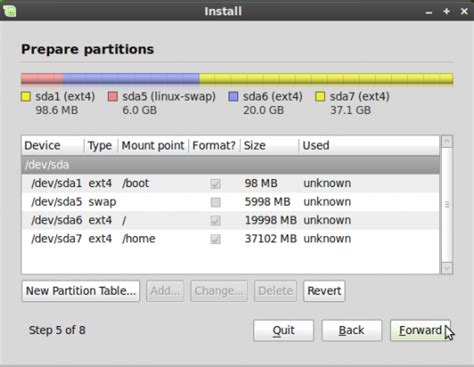Click the red swap segment in partition bar
This screenshot has width=474, height=367.
coord(42,79)
